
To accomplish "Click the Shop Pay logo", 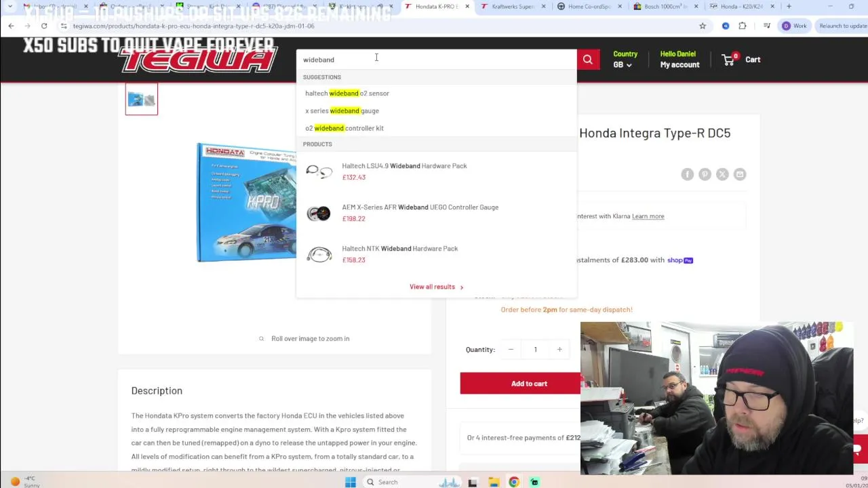I will coord(679,260).
